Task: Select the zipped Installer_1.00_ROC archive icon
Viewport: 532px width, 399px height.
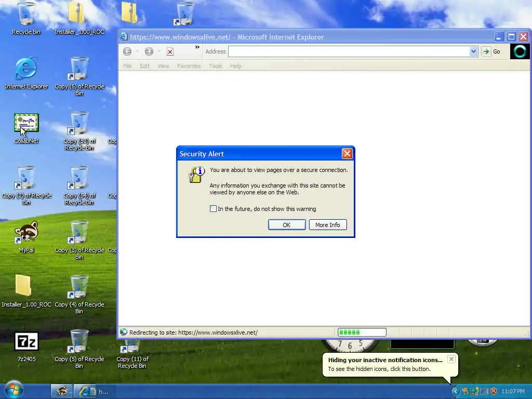Action: 79,19
